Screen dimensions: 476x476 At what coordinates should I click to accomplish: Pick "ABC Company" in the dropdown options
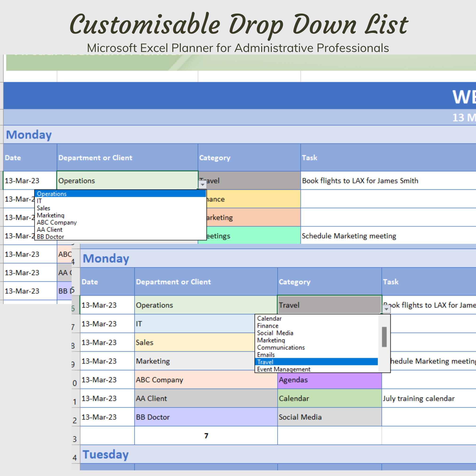(x=56, y=222)
